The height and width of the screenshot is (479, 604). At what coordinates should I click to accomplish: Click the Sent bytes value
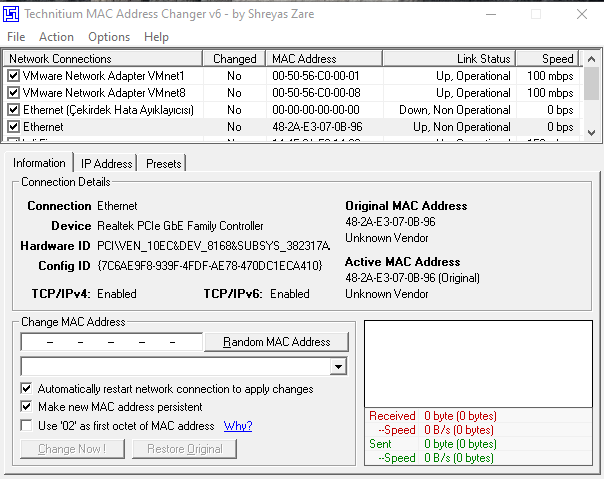(460, 444)
